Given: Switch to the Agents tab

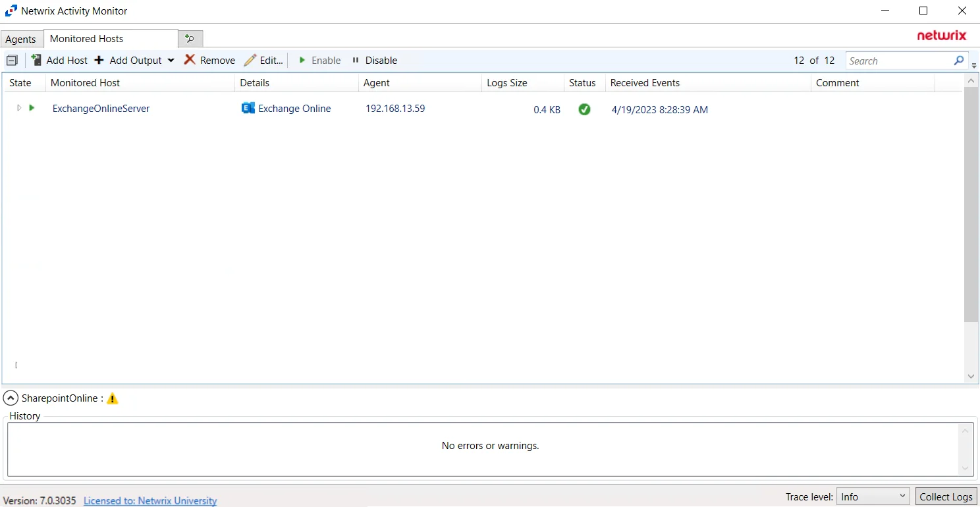Looking at the screenshot, I should pos(21,40).
